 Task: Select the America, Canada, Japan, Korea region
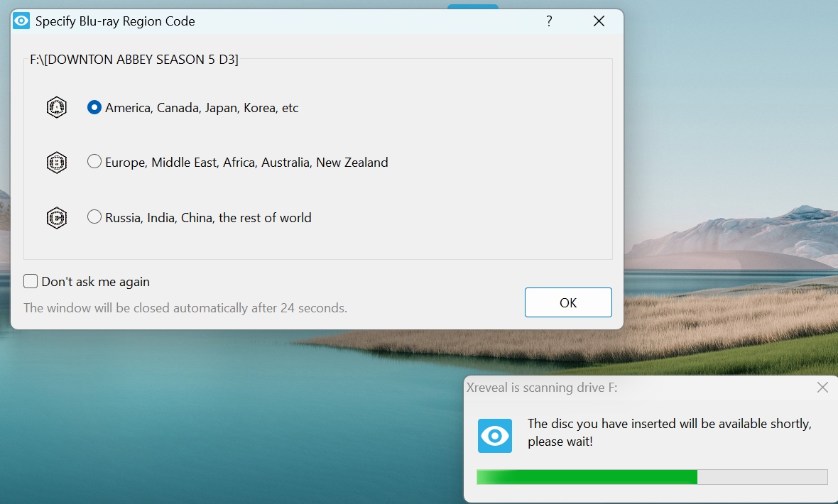[x=94, y=107]
